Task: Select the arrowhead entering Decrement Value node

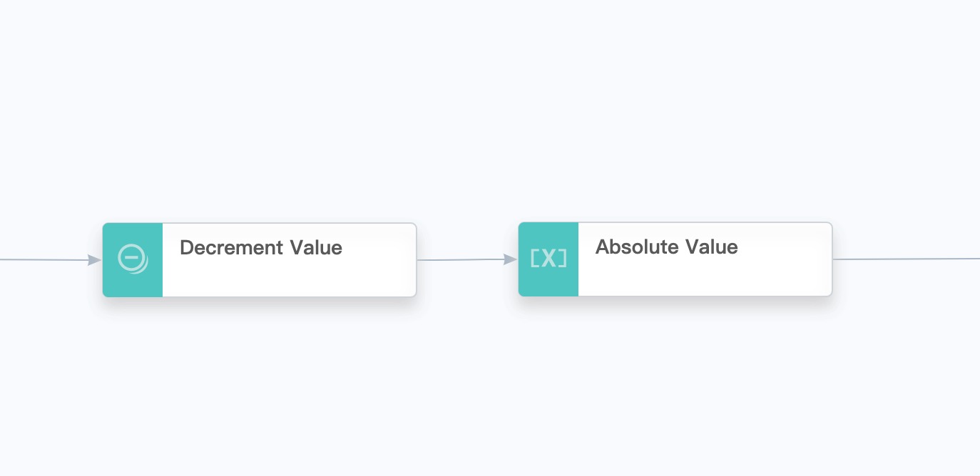Action: pyautogui.click(x=95, y=260)
